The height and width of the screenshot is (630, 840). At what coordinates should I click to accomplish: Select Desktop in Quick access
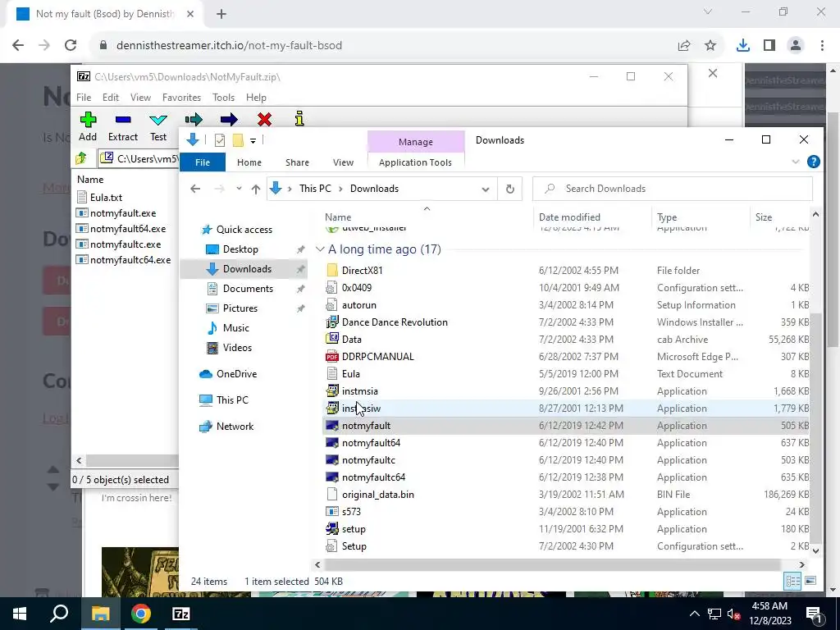[x=240, y=249]
